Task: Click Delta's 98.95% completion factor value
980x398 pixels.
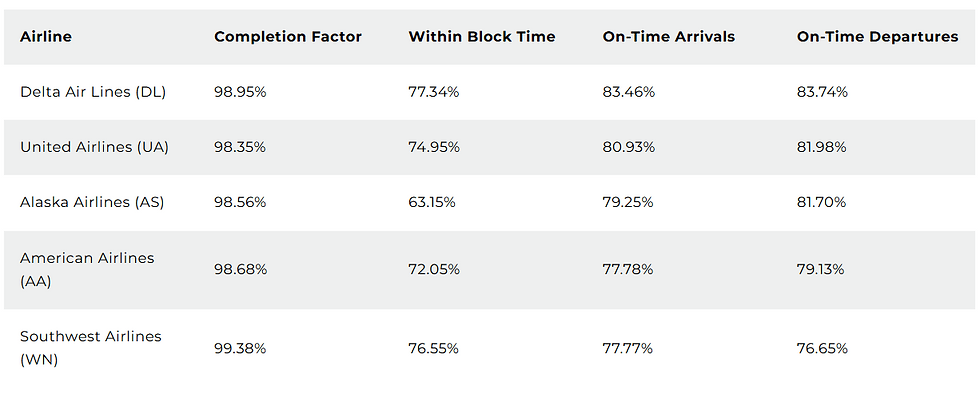Action: [240, 92]
